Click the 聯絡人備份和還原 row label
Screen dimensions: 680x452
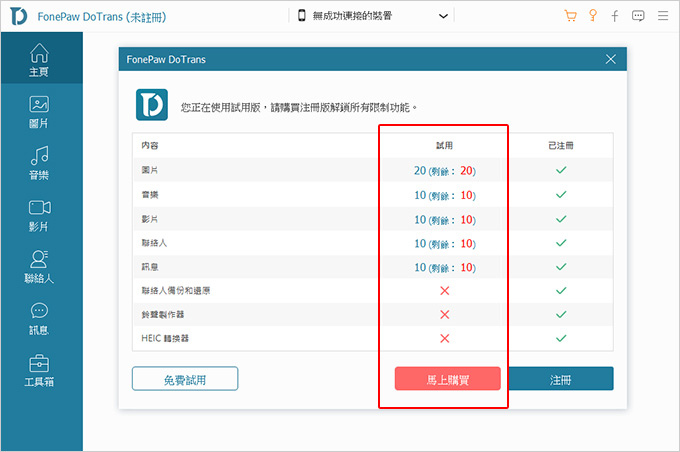[x=176, y=291]
